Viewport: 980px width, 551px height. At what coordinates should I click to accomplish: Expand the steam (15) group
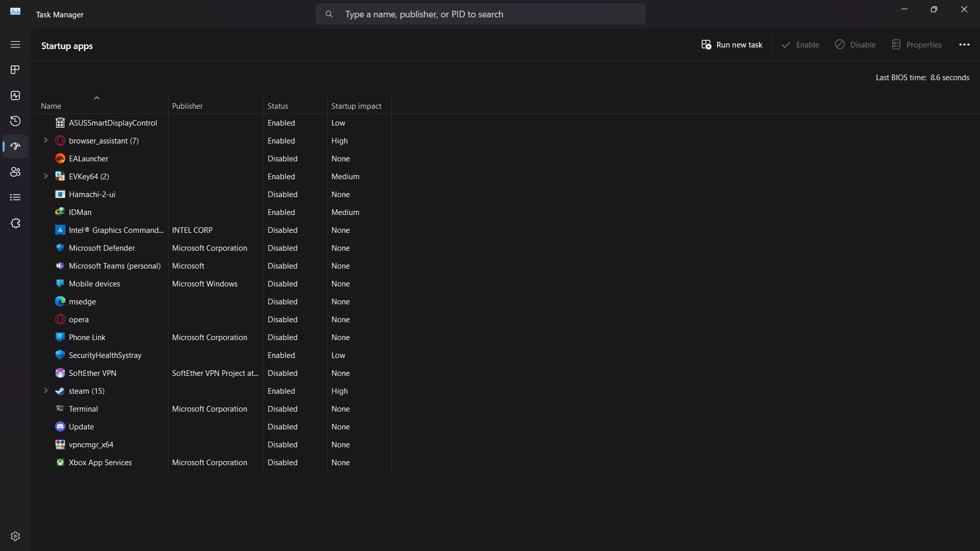point(45,391)
